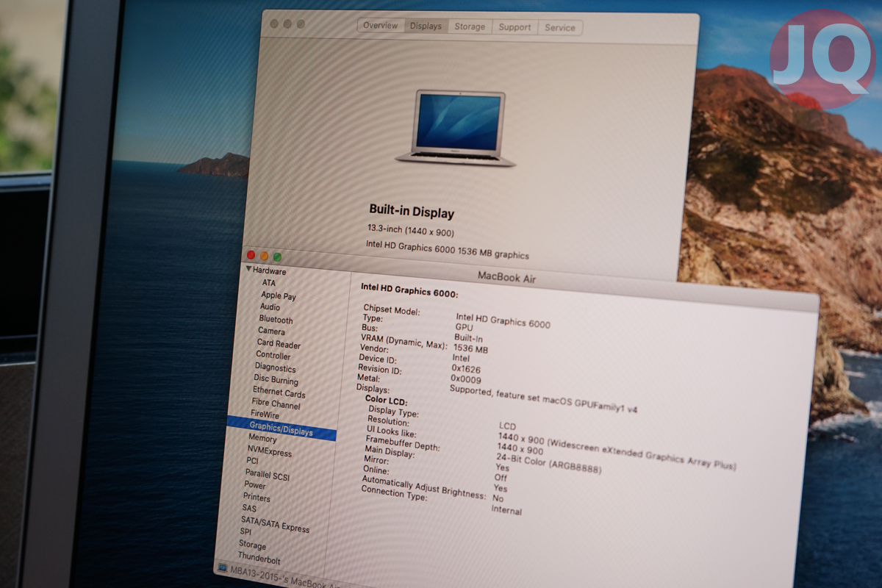Choose Storage in the hardware sidebar
Viewport: 882px width, 588px height.
click(252, 545)
